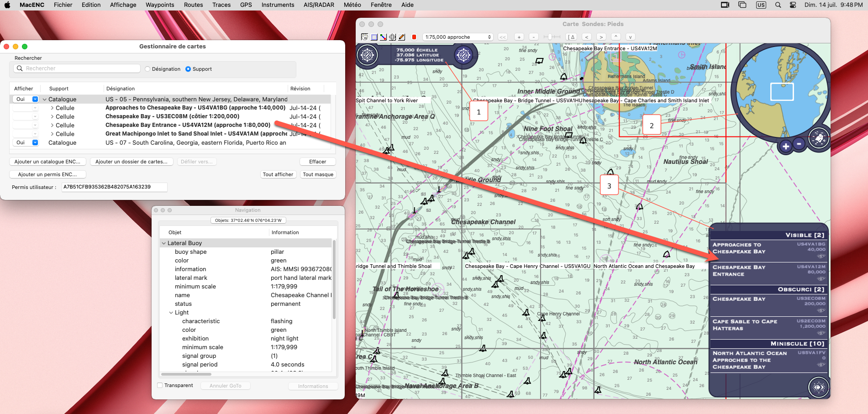Collapse the Lateral Buoy object
This screenshot has width=868, height=414.
[x=163, y=243]
